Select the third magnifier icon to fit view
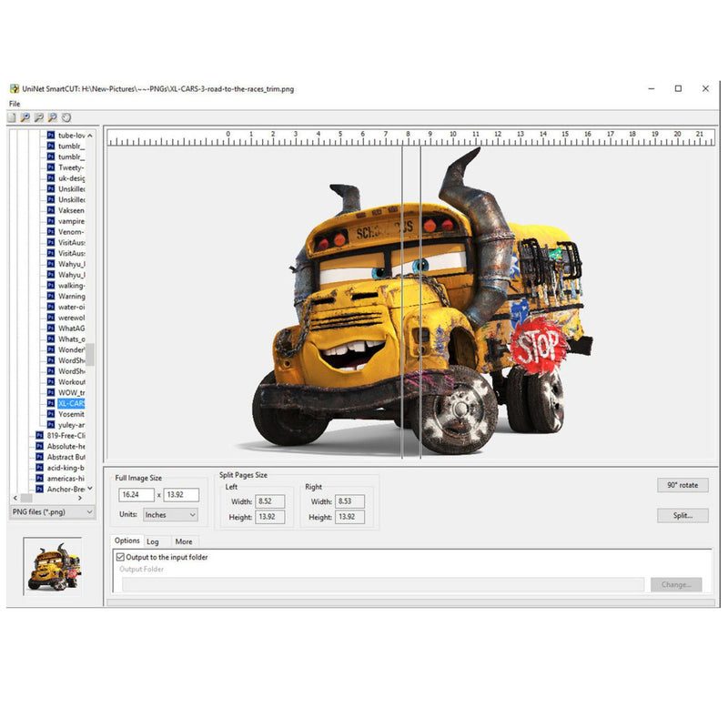The height and width of the screenshot is (728, 728). click(52, 116)
